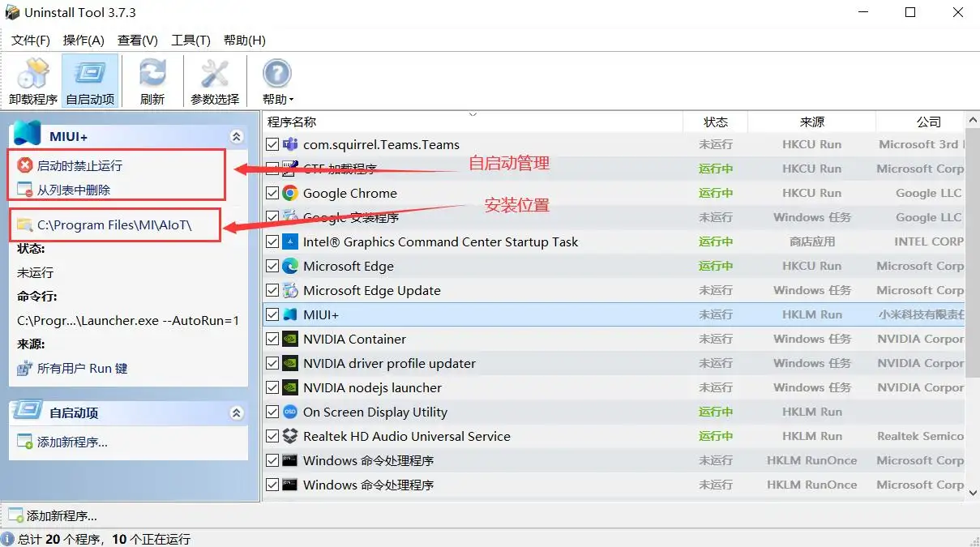The image size is (980, 547).
Task: Click the Microsoft Edge row icon
Action: tap(290, 266)
